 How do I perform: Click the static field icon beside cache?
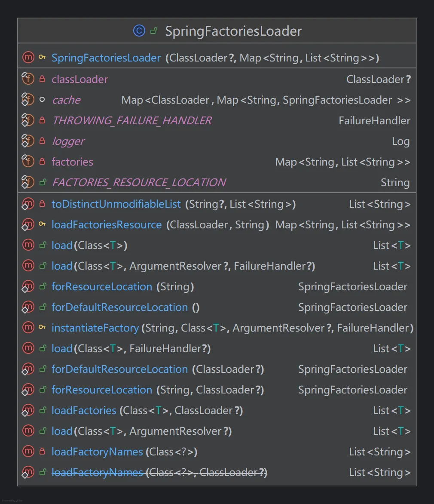[x=28, y=100]
